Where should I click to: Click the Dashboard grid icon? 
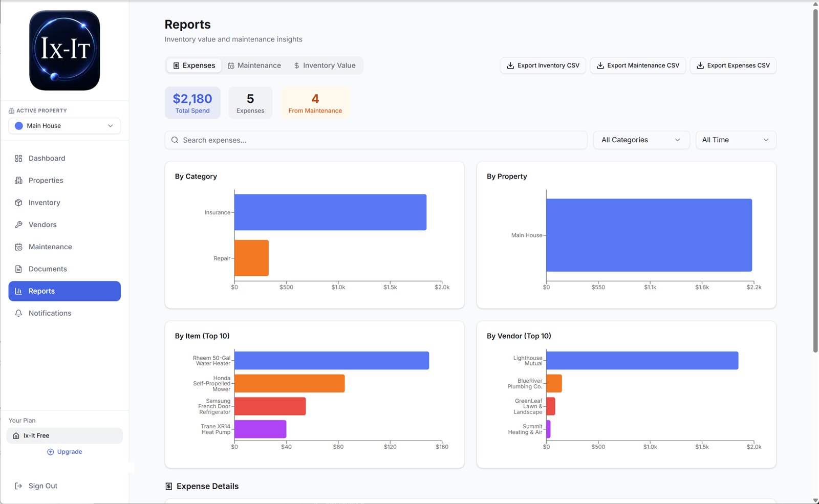tap(18, 159)
